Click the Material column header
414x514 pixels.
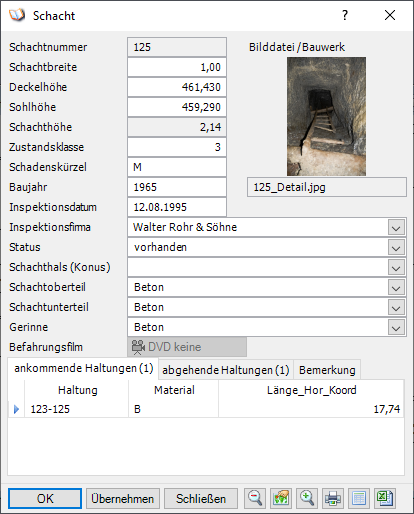pyautogui.click(x=174, y=390)
